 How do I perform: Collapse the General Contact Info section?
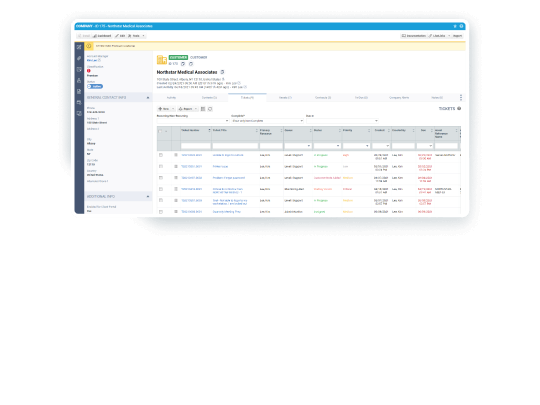[148, 98]
